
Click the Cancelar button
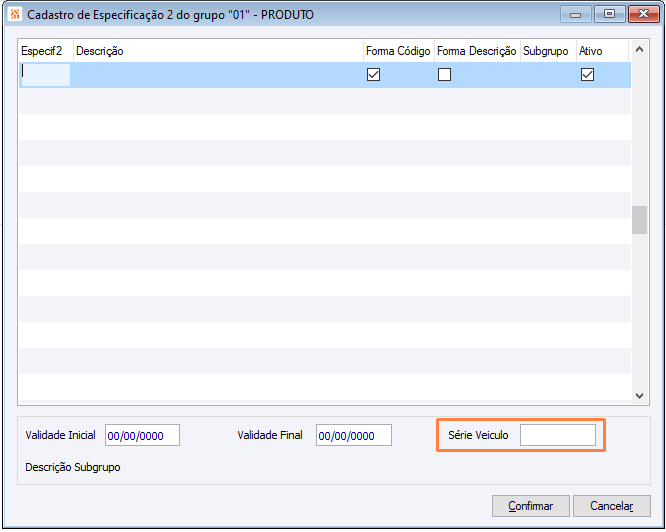pos(612,506)
